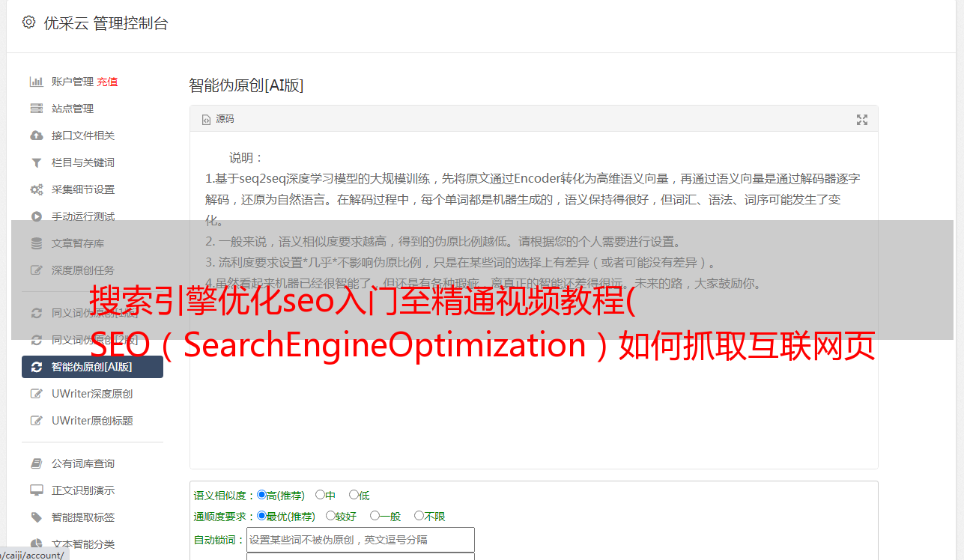This screenshot has height=560, width=964.
Task: Click the 源码 source code icon in the editor toolbar
Action: tap(206, 120)
